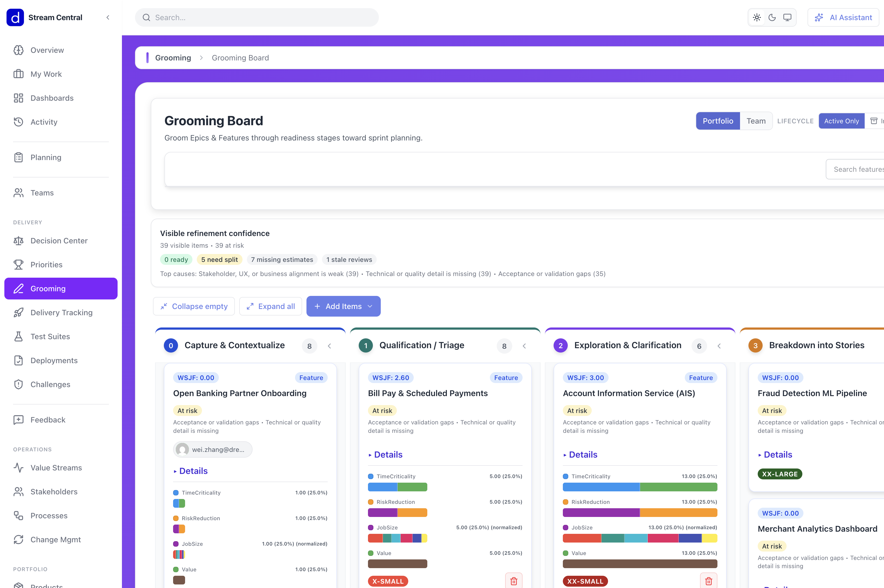The height and width of the screenshot is (588, 884).
Task: Delete the Bill Pay & Scheduled Payments card
Action: pos(514,581)
